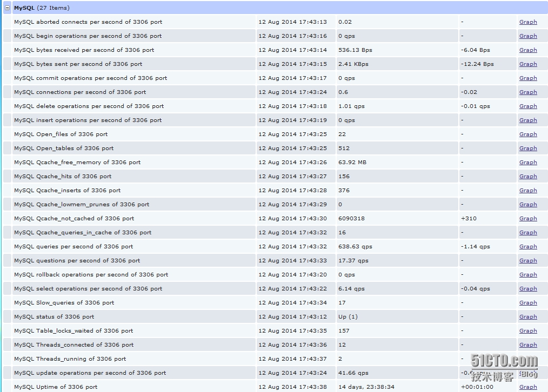Viewport: 548px width, 392px height.
Task: Click the value '6.14 qps'
Action: 351,289
